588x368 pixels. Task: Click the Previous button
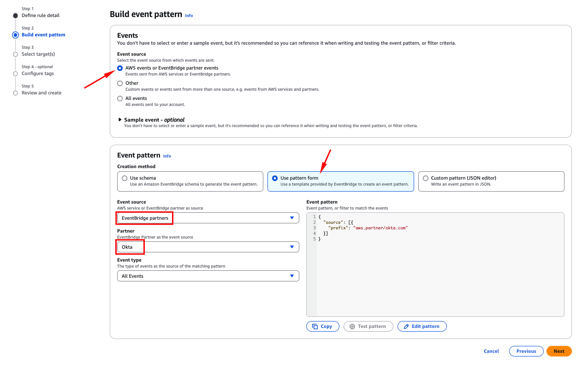coord(526,351)
